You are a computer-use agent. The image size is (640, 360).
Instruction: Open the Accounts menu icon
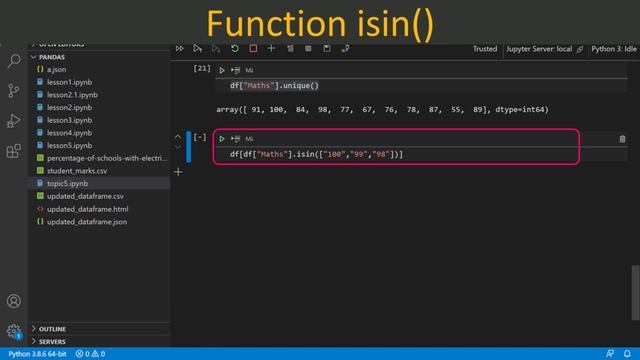point(13,301)
